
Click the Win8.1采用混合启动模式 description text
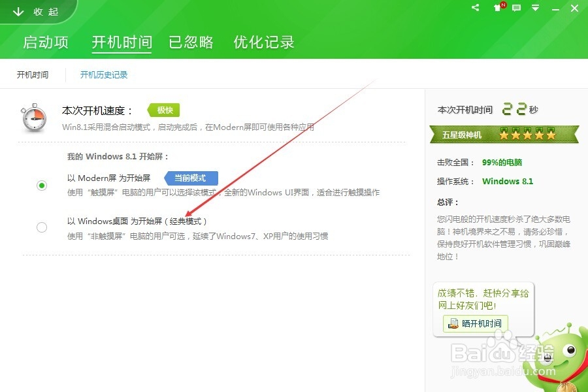coord(188,127)
